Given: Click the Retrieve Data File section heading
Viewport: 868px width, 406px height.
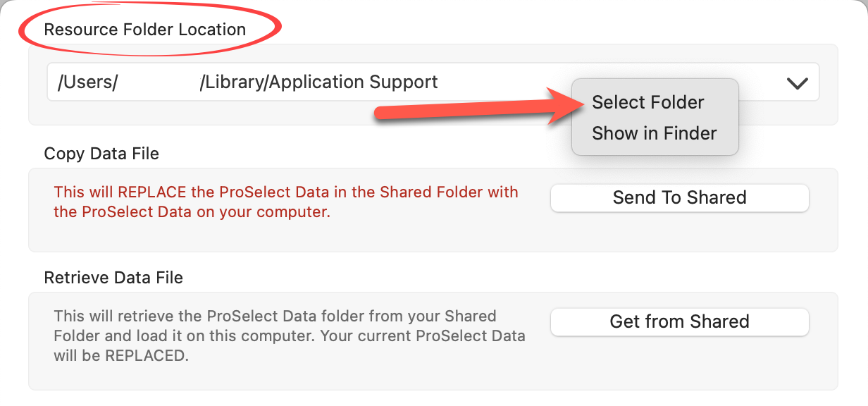Looking at the screenshot, I should 113,278.
